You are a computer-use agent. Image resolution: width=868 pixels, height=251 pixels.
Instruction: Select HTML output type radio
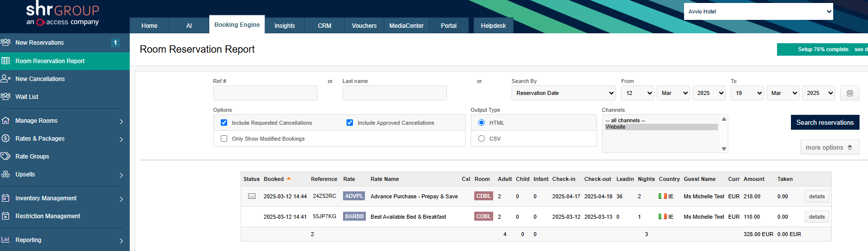481,122
